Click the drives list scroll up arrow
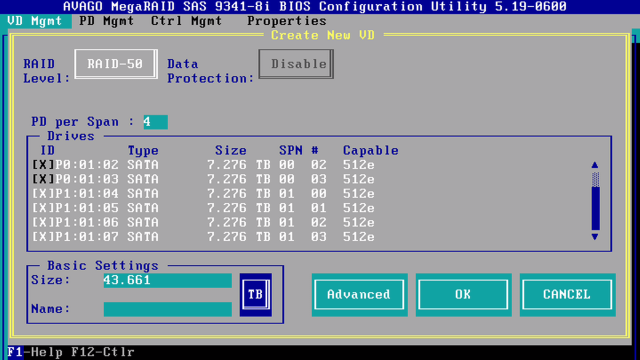 tap(595, 165)
